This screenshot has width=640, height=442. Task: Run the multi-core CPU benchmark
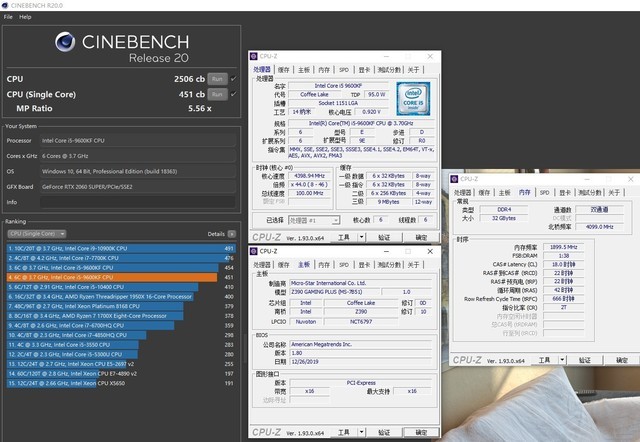pos(217,79)
